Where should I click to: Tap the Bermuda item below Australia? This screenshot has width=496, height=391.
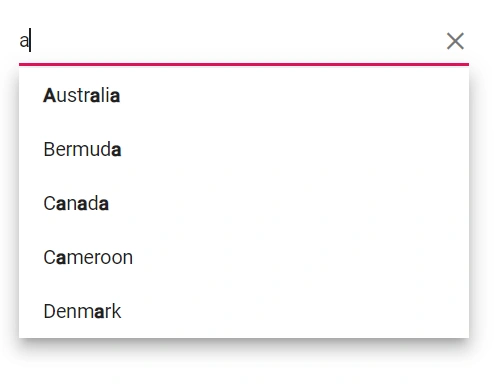pyautogui.click(x=244, y=149)
